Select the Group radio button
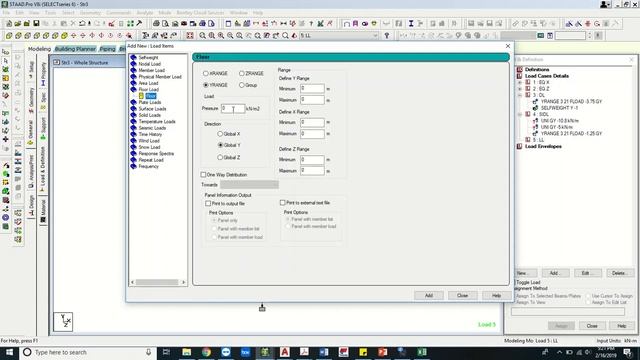The image size is (640, 360). (x=242, y=85)
